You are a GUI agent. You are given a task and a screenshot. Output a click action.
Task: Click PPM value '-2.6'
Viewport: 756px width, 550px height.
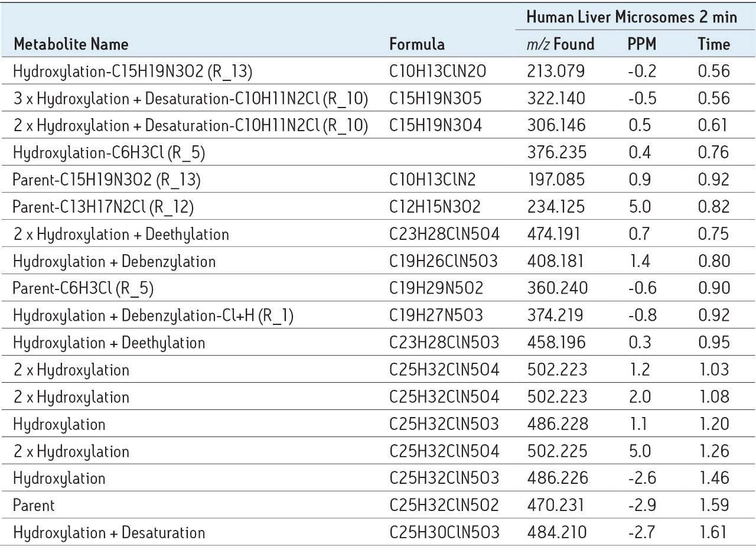coord(641,479)
